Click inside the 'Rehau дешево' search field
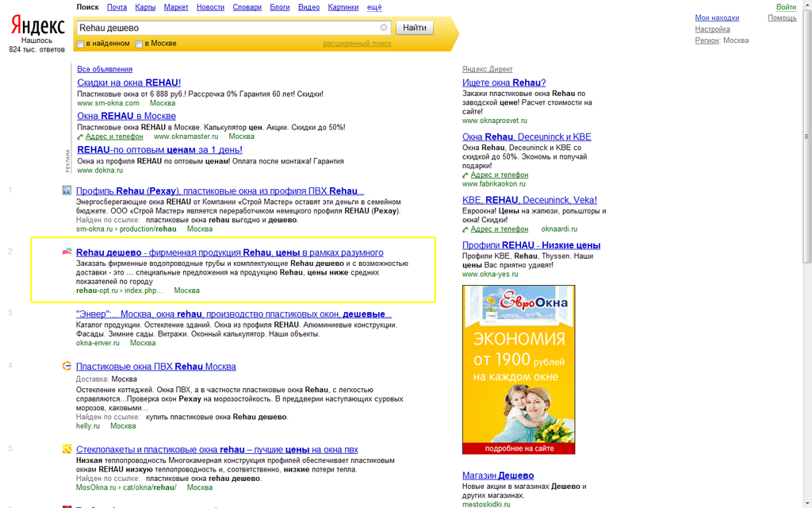This screenshot has width=812, height=508. pos(228,28)
